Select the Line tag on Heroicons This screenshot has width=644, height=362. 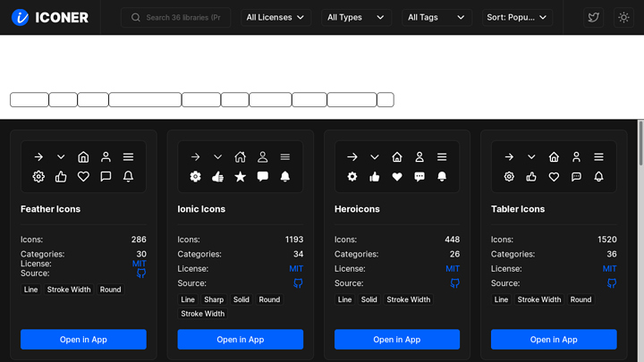click(x=344, y=299)
